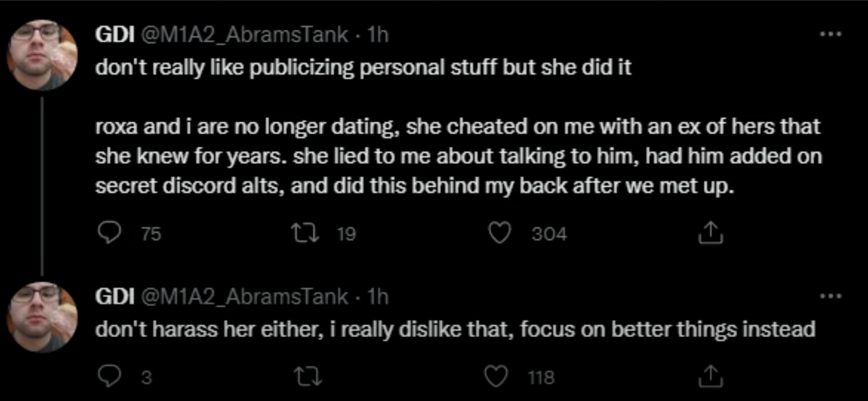The height and width of the screenshot is (401, 868).
Task: Open the first tweet's text body
Action: tap(458, 128)
